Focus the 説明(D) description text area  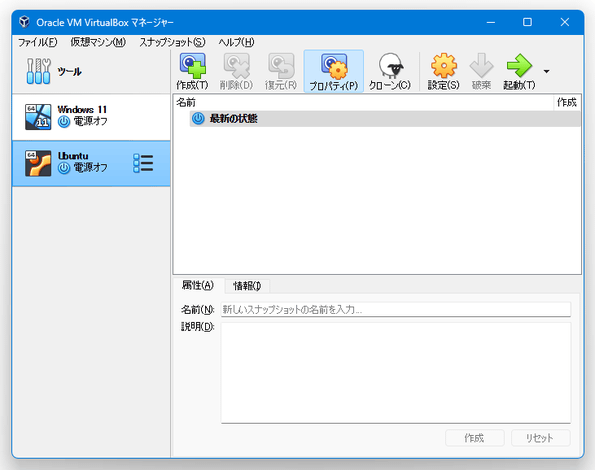point(396,373)
